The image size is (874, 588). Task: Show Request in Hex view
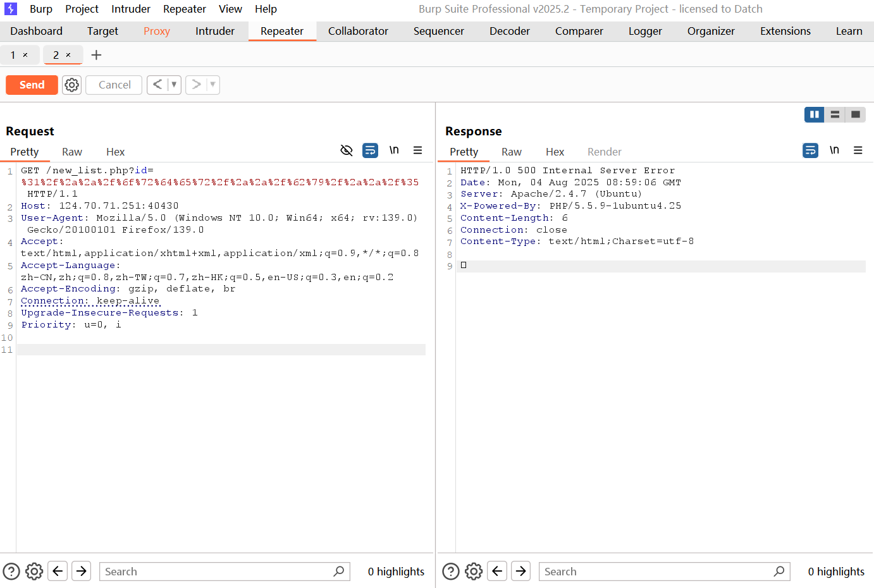(115, 152)
